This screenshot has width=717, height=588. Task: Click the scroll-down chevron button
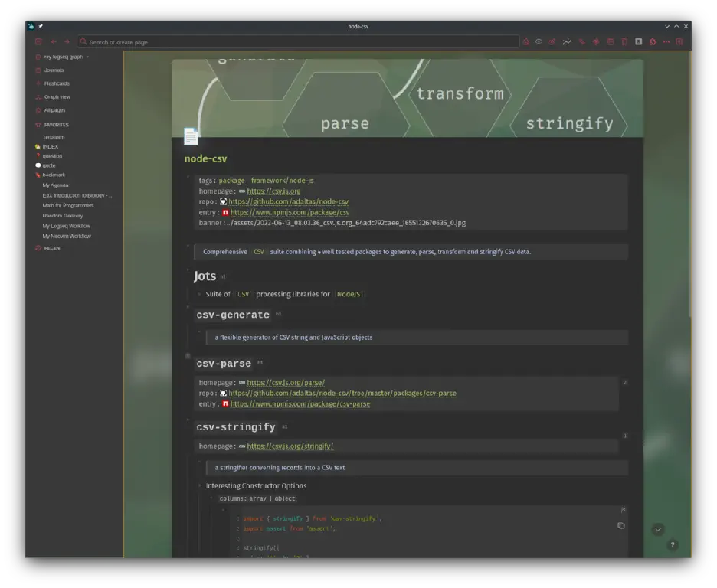[x=658, y=530]
